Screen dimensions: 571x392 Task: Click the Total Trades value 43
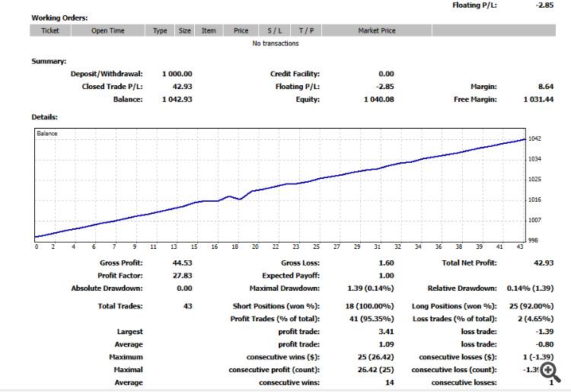[187, 306]
